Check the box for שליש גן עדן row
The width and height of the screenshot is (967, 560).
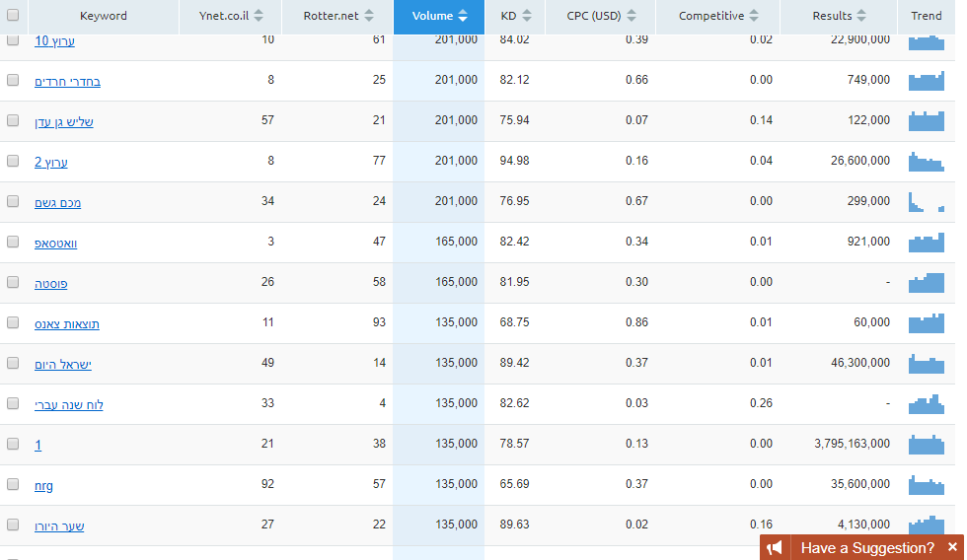13,120
